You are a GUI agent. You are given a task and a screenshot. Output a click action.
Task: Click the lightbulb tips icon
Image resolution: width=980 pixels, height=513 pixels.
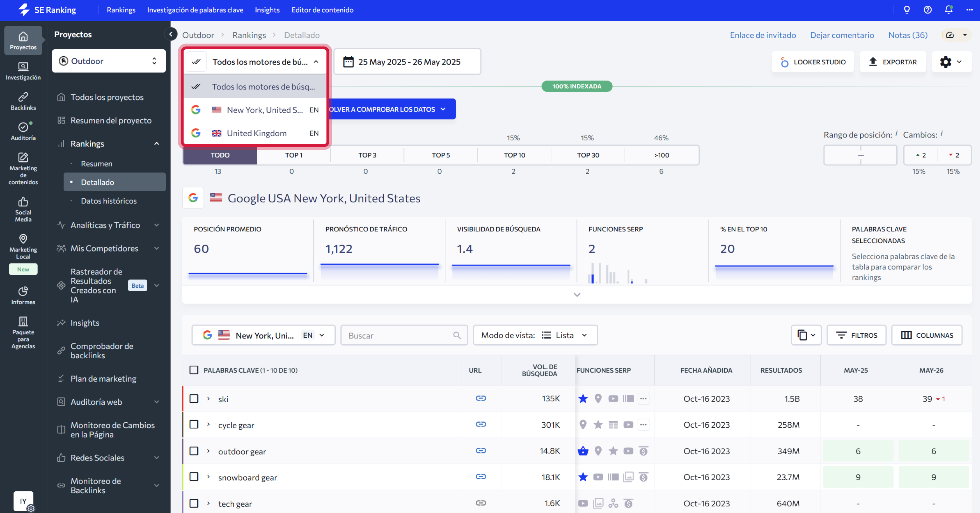point(907,10)
